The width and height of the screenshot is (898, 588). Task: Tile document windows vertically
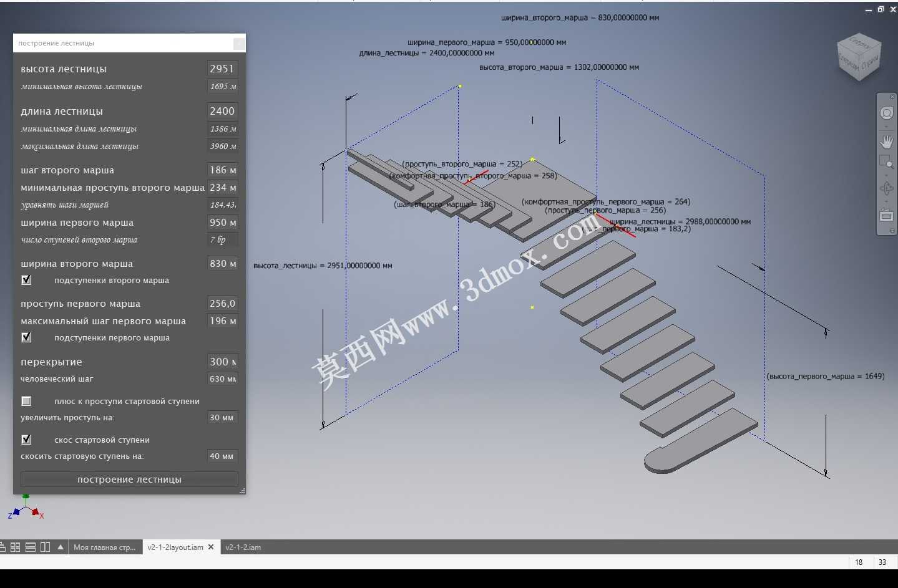click(45, 547)
